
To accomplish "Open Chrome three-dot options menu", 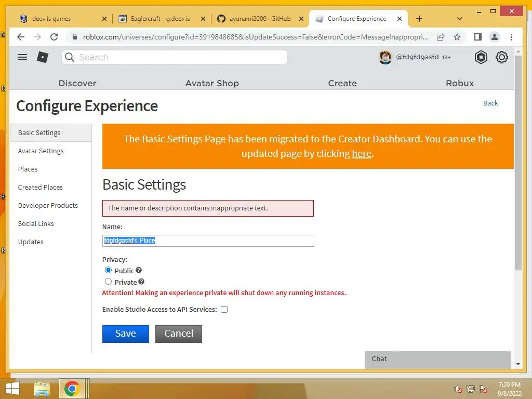I will (x=511, y=37).
